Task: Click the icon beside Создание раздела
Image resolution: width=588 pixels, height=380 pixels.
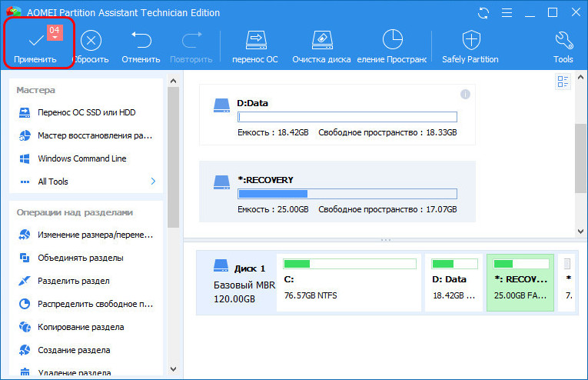Action: pos(25,350)
